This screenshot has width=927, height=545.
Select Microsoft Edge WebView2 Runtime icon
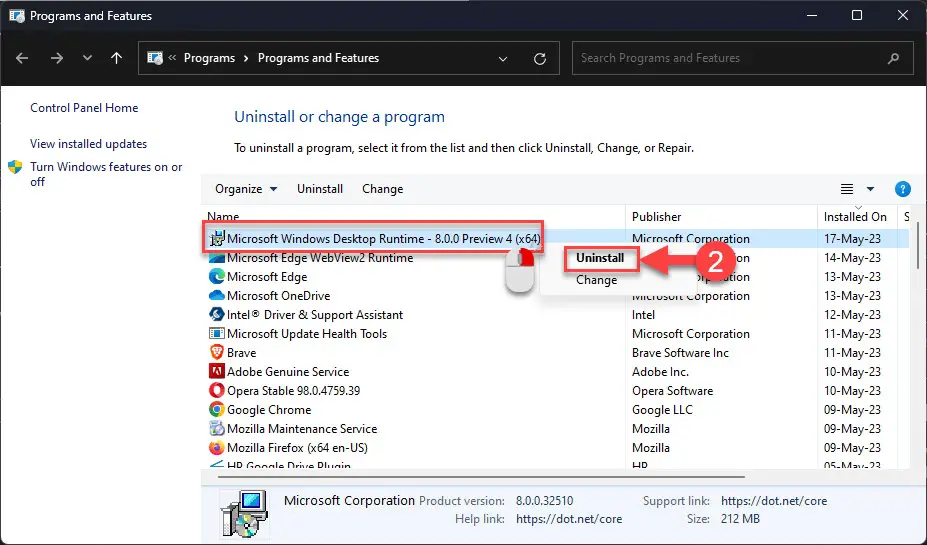coord(217,258)
